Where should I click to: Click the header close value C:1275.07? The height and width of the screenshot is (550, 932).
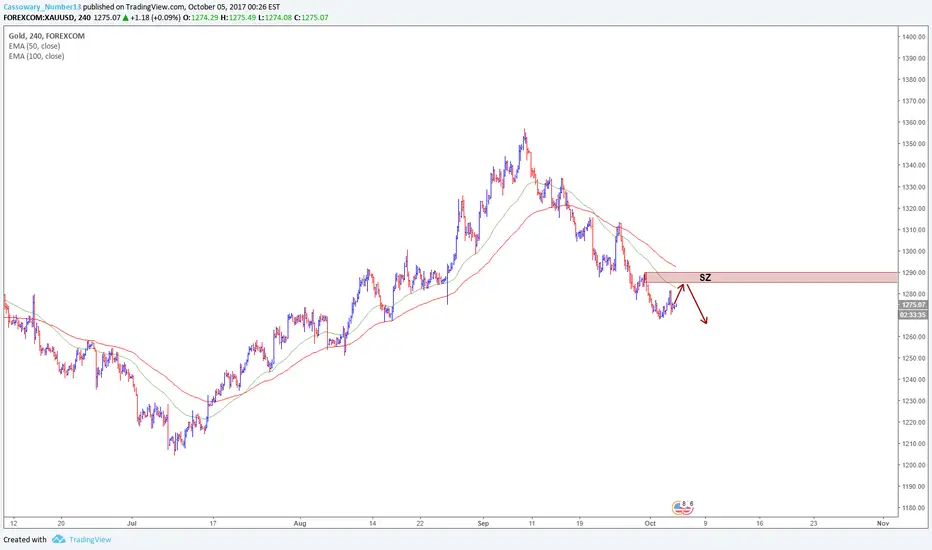tap(311, 18)
